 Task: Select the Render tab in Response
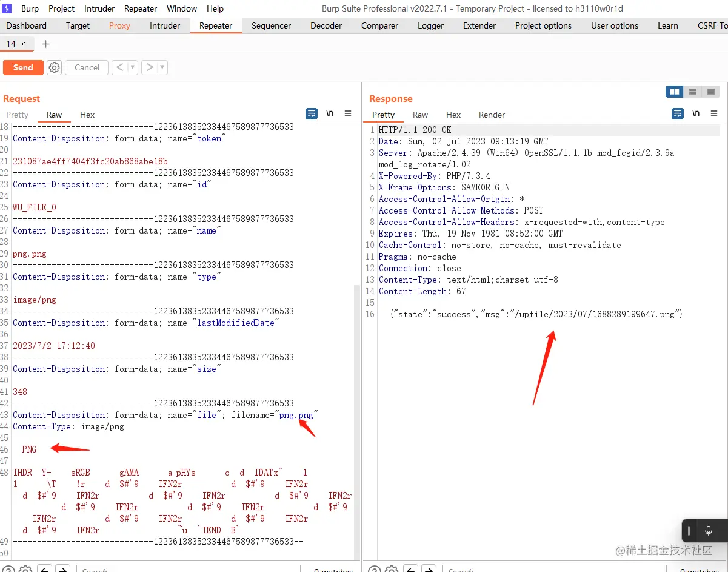pyautogui.click(x=492, y=115)
